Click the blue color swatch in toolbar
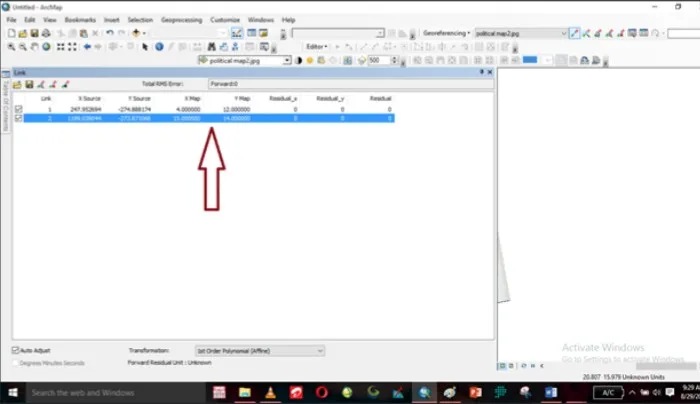The image size is (700, 404). pyautogui.click(x=530, y=60)
